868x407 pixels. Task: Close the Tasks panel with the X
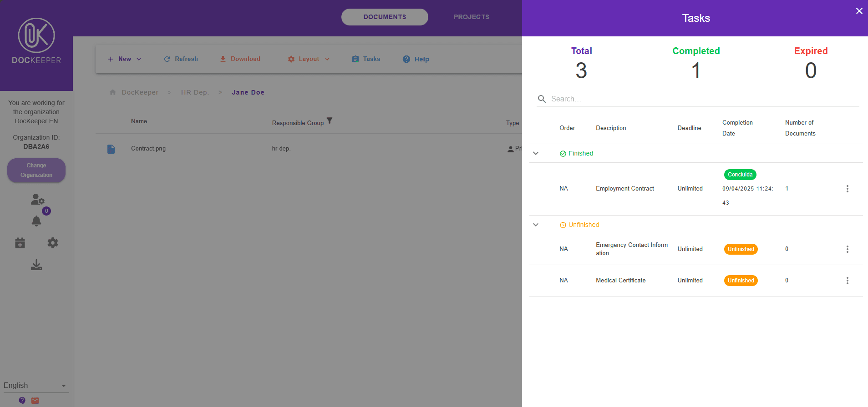tap(859, 11)
